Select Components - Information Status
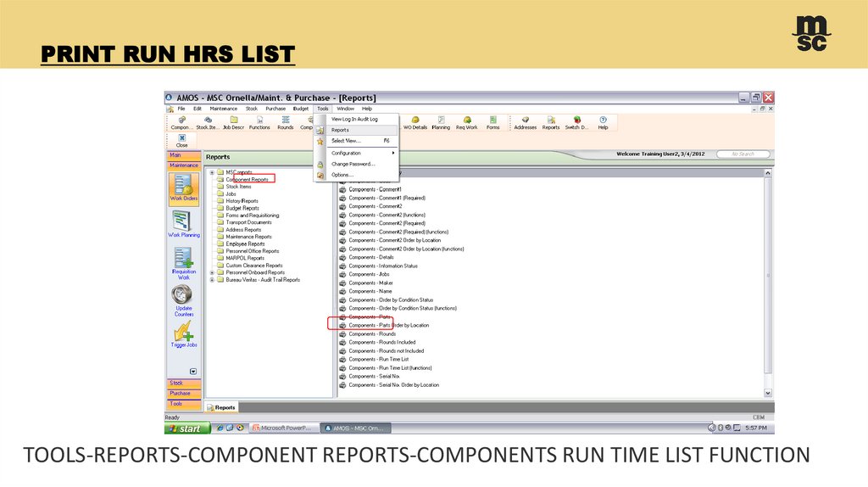Image resolution: width=868 pixels, height=487 pixels. [x=383, y=266]
